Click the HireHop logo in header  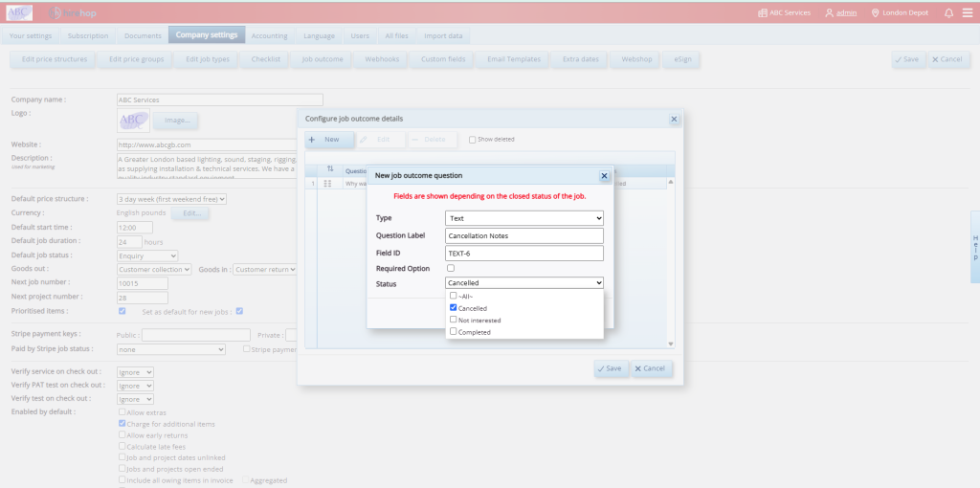tap(72, 12)
